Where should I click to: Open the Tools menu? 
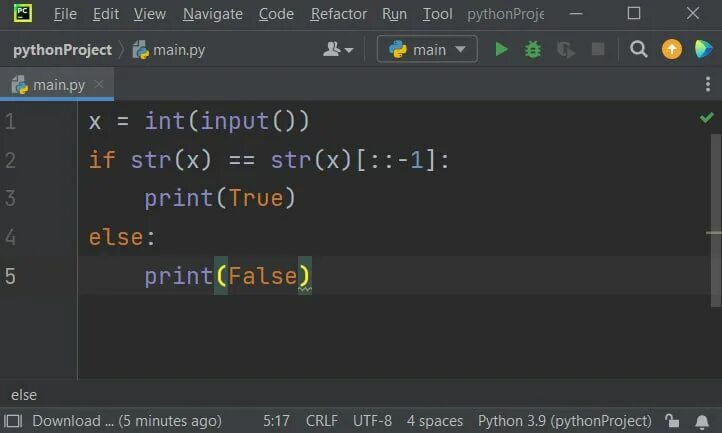coord(437,14)
